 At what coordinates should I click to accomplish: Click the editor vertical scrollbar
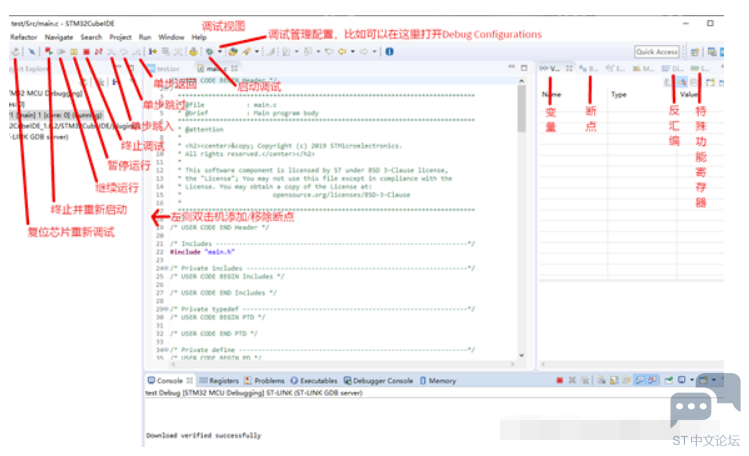(521, 219)
